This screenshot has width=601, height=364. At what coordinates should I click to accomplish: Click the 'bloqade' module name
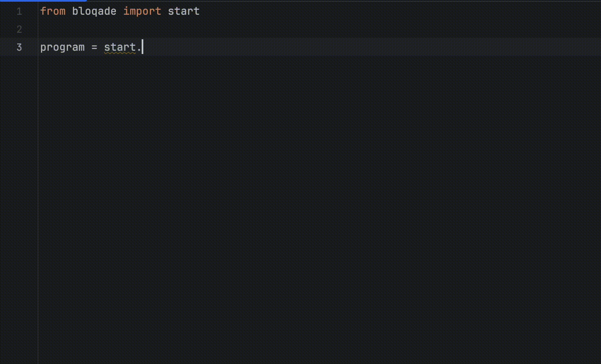click(94, 11)
